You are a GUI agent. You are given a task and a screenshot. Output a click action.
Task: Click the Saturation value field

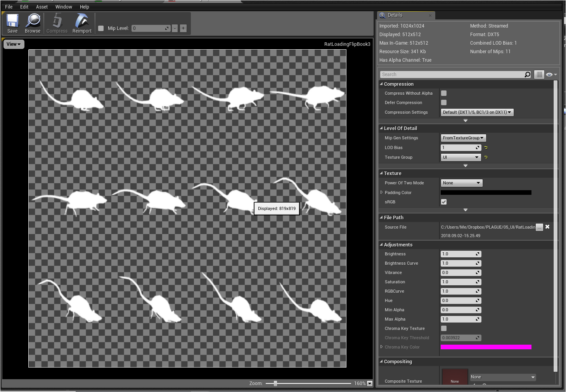461,282
